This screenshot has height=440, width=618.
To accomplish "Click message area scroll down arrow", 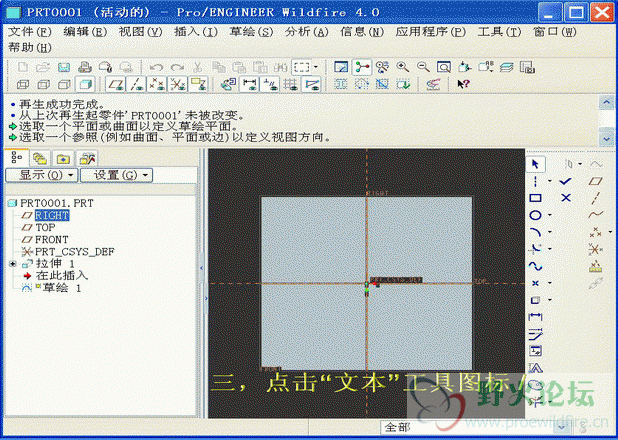I will pos(606,138).
